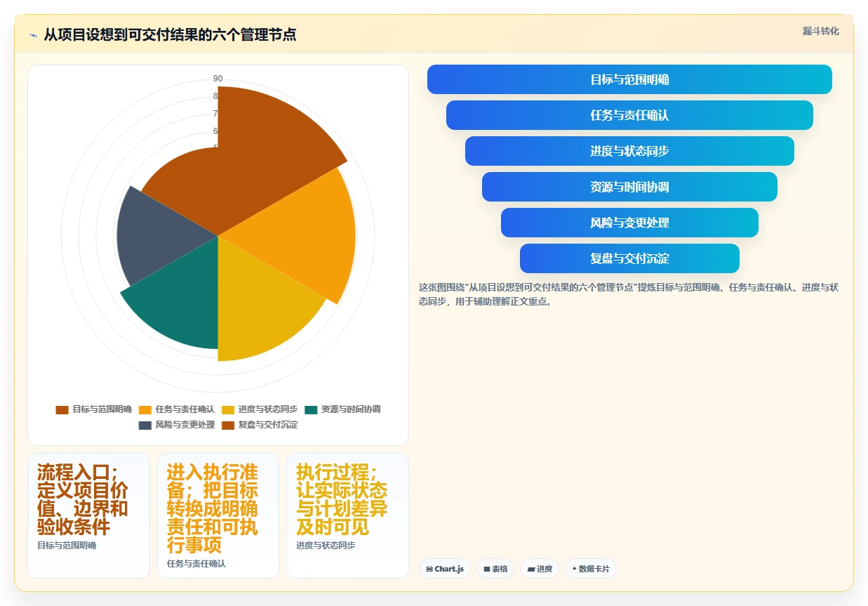Toggle 进度与状态同步 legend swatch

[228, 409]
